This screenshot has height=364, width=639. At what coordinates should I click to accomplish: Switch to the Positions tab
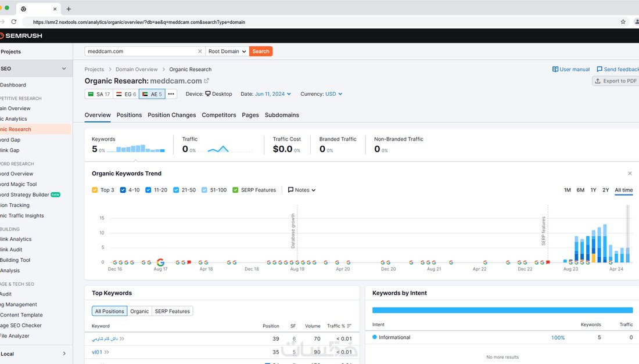129,115
